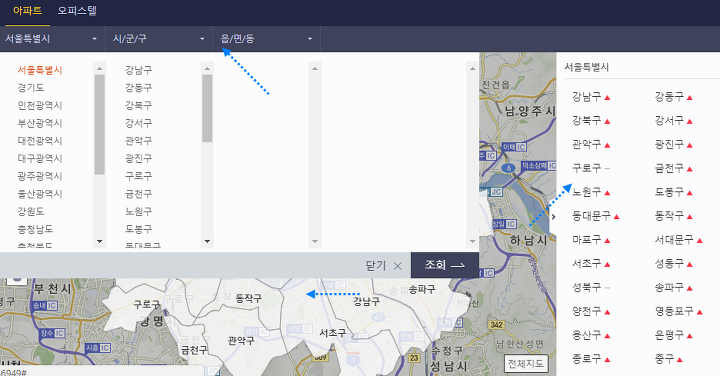Click the district list scroll-up arrow
Image resolution: width=720 pixels, height=376 pixels.
207,68
